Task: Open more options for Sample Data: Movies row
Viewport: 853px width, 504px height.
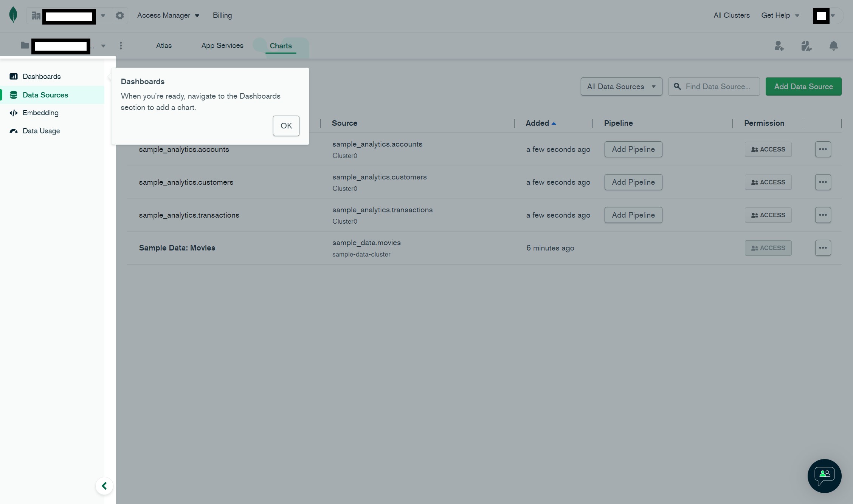Action: 823,248
